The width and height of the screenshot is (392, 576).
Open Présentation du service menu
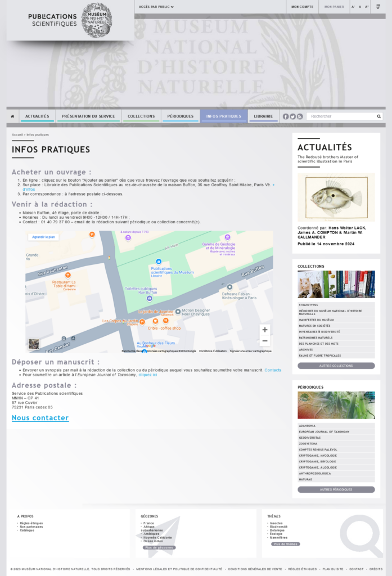click(88, 116)
